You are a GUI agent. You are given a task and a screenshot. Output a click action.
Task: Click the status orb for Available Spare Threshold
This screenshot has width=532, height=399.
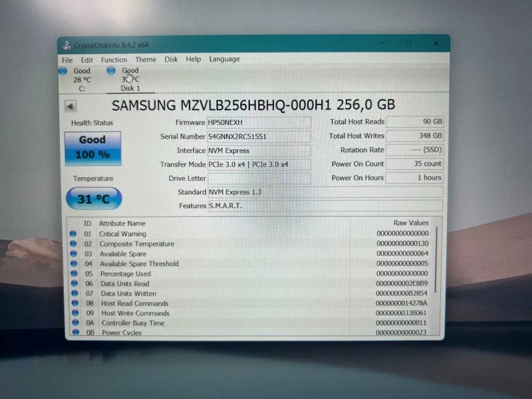point(74,263)
